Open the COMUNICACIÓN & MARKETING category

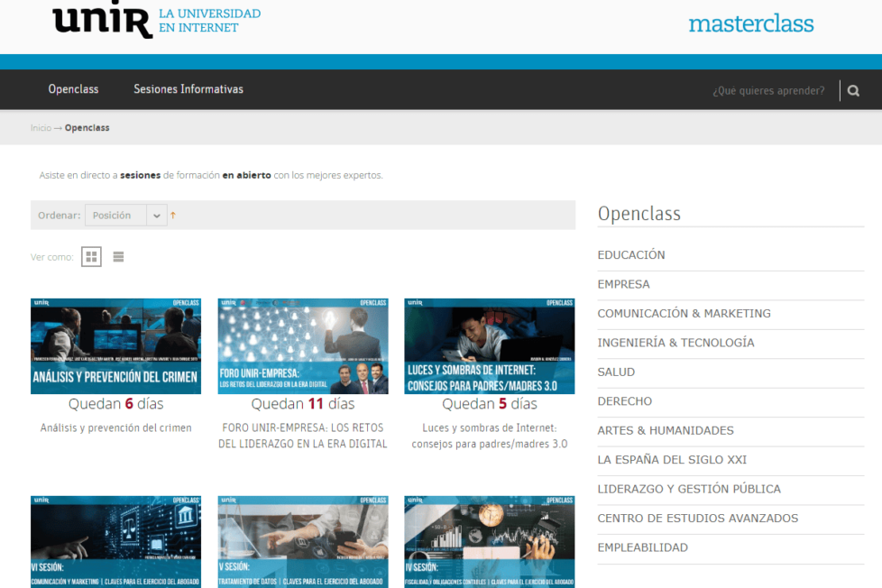(684, 314)
